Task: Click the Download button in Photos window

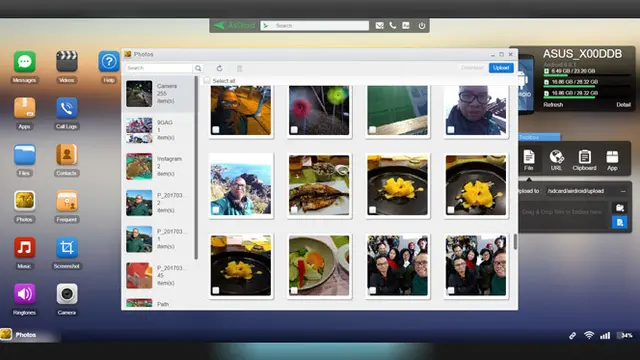Action: pyautogui.click(x=472, y=68)
